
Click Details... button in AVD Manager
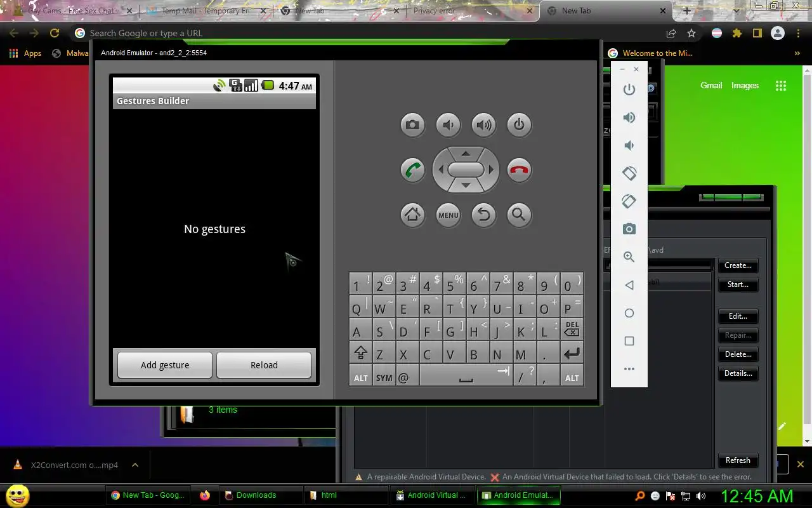click(738, 373)
